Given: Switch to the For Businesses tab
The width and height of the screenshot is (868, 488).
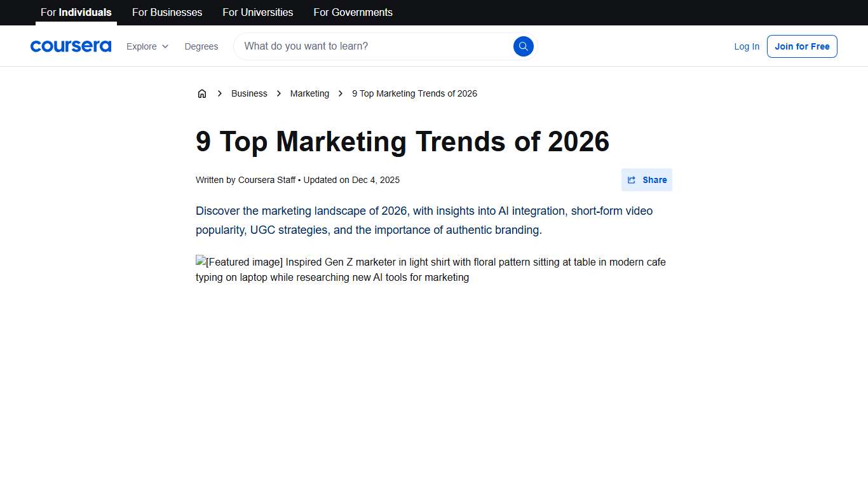Looking at the screenshot, I should tap(166, 12).
